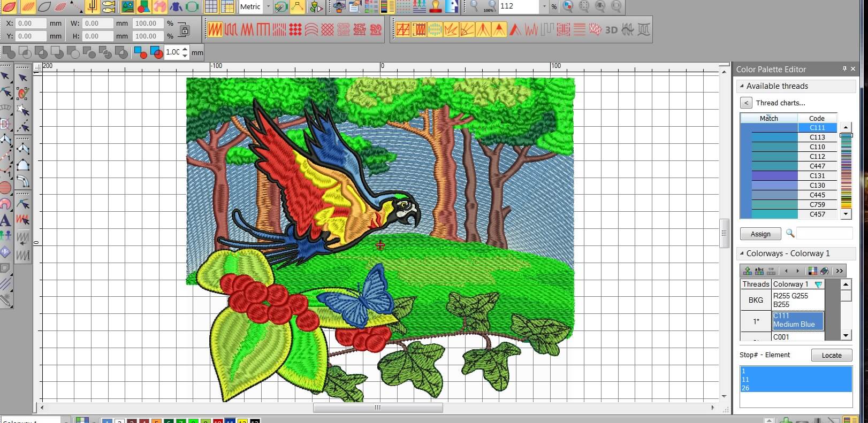The height and width of the screenshot is (423, 868).
Task: Click the Assign button
Action: click(x=760, y=234)
